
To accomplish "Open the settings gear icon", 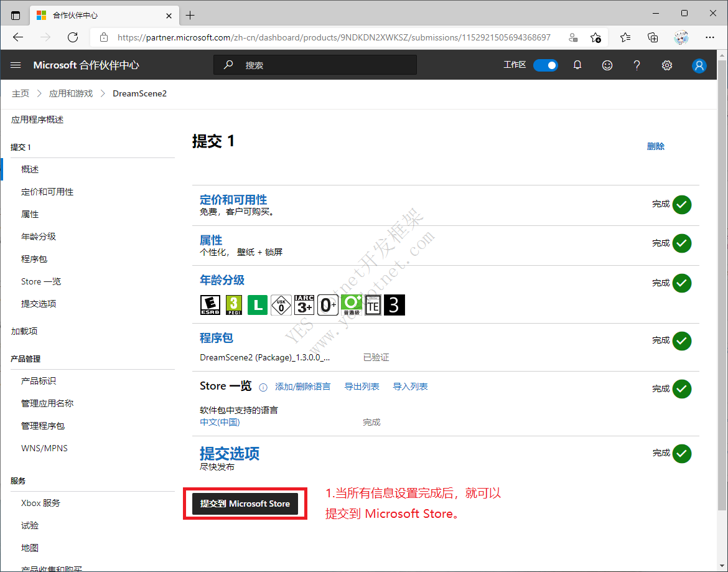I will pyautogui.click(x=667, y=65).
